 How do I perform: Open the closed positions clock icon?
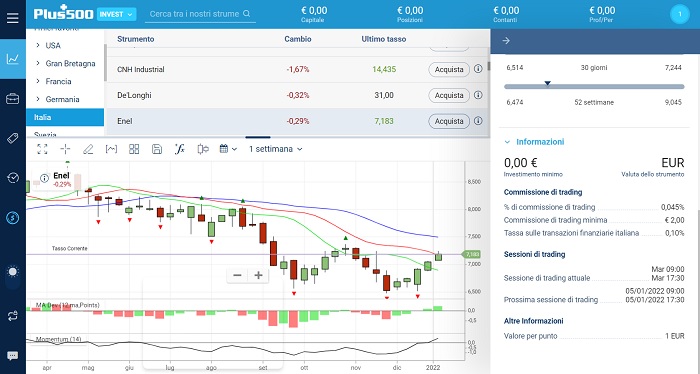coord(13,178)
